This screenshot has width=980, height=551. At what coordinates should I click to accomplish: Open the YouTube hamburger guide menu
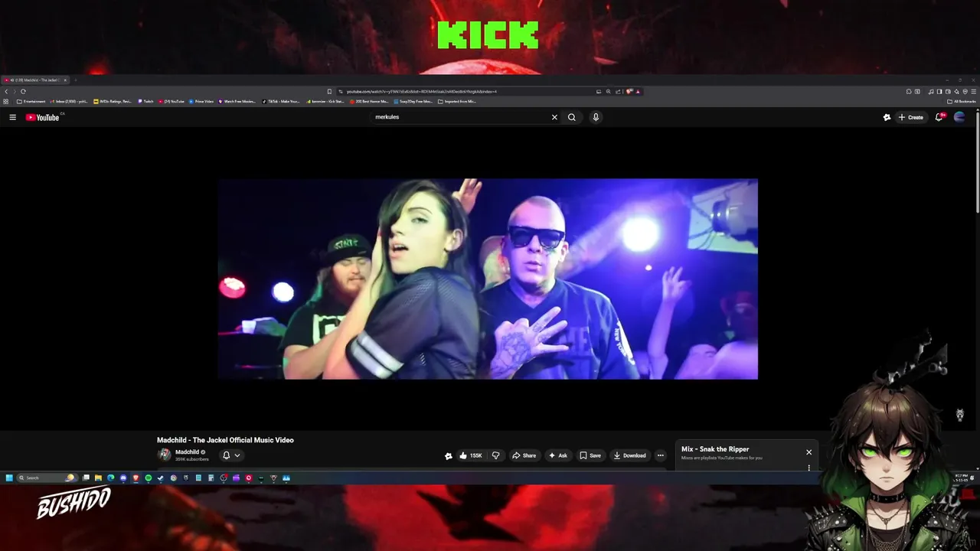12,117
